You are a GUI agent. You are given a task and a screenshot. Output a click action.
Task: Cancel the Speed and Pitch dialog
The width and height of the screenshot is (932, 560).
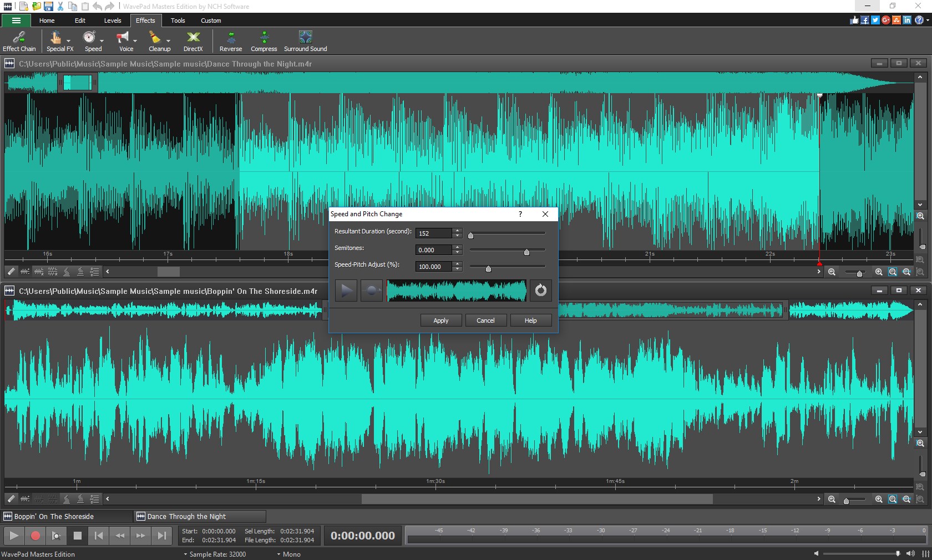(485, 320)
